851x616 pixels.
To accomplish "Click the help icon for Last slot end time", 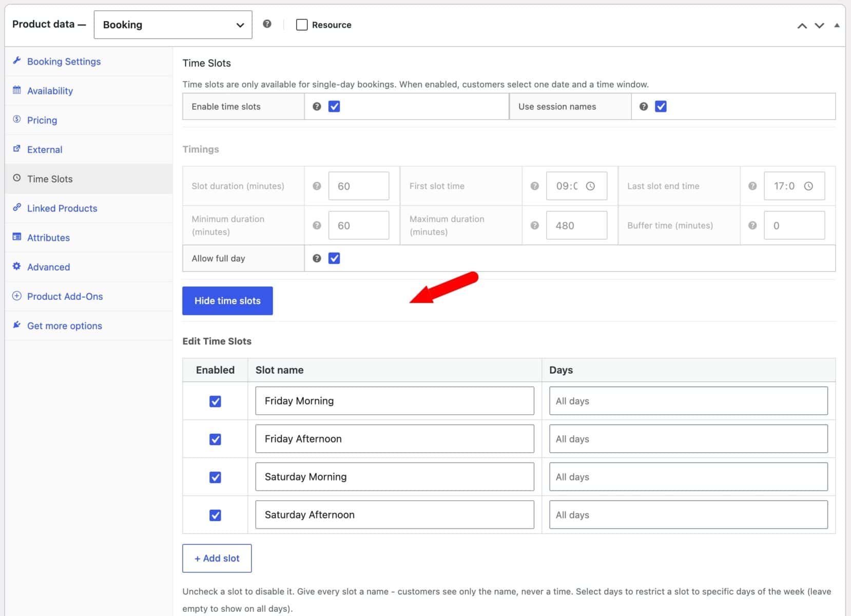I will tap(752, 186).
